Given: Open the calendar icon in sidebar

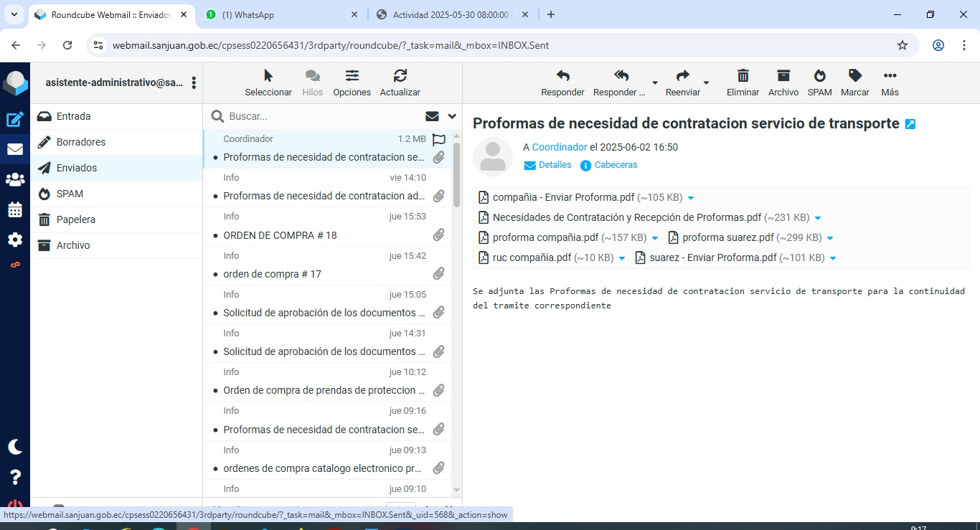Looking at the screenshot, I should (15, 210).
